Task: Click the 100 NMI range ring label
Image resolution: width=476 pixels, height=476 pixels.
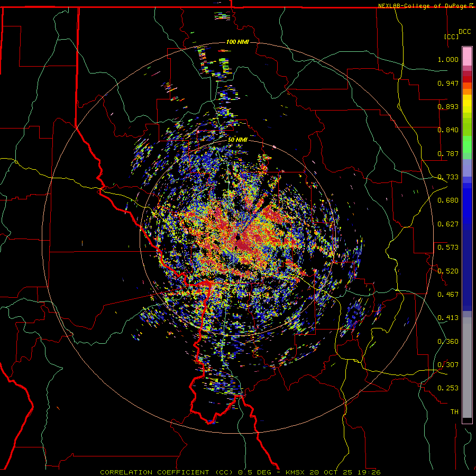Action: tap(237, 42)
